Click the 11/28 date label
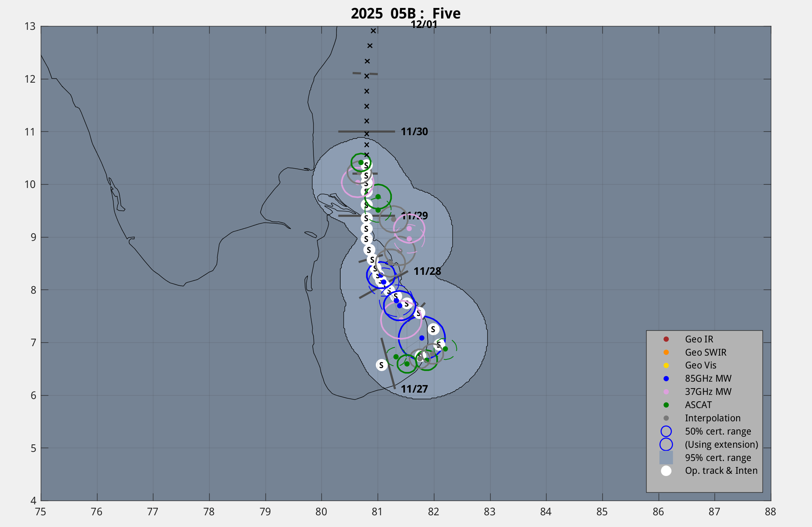This screenshot has height=527, width=812. coord(427,271)
